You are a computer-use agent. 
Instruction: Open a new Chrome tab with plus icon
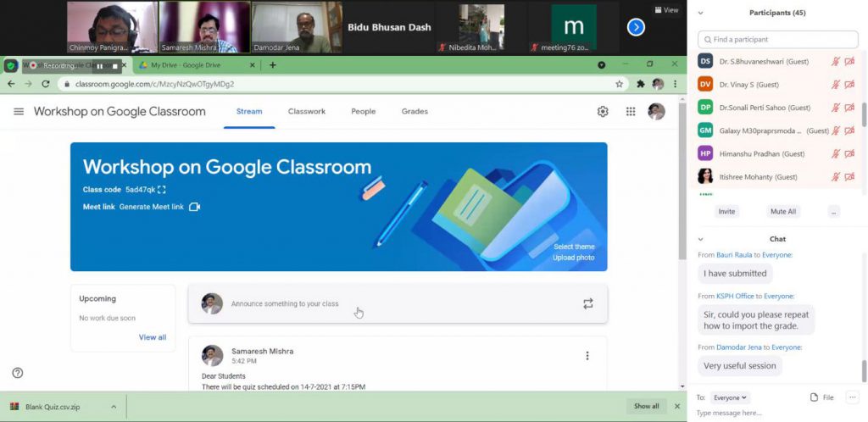click(272, 65)
